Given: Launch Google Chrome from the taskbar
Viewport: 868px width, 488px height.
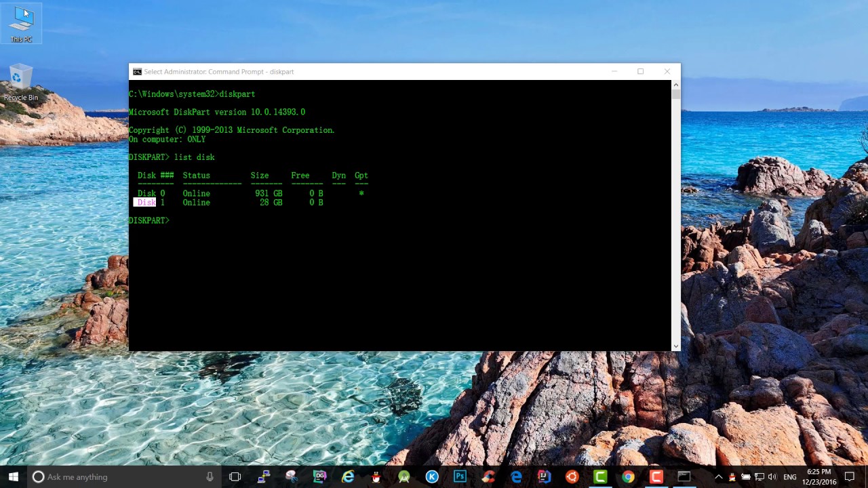Looking at the screenshot, I should click(x=628, y=476).
